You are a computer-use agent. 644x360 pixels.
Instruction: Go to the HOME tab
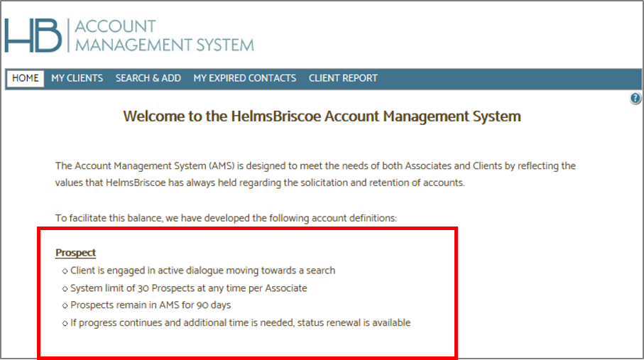tap(26, 78)
